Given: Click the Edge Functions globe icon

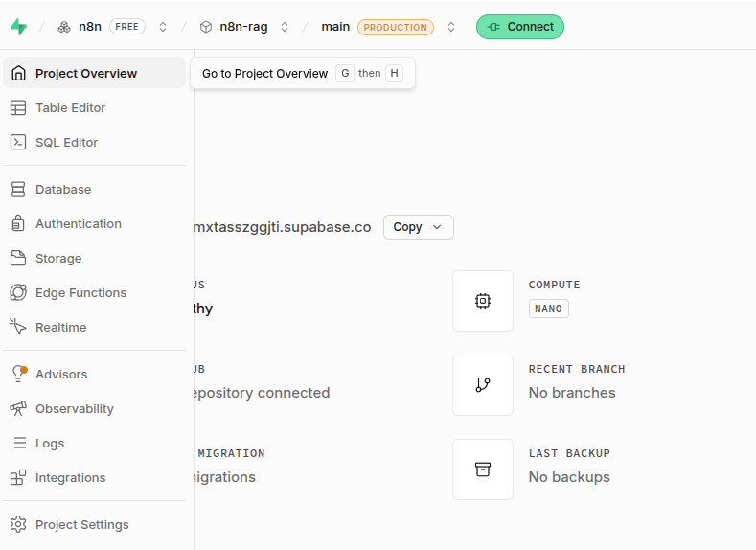Looking at the screenshot, I should (18, 292).
